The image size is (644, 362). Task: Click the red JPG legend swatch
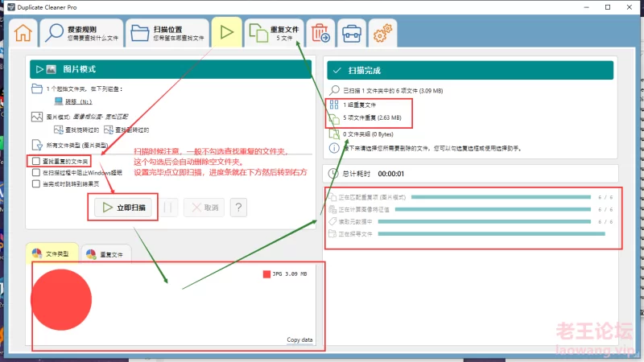click(266, 274)
